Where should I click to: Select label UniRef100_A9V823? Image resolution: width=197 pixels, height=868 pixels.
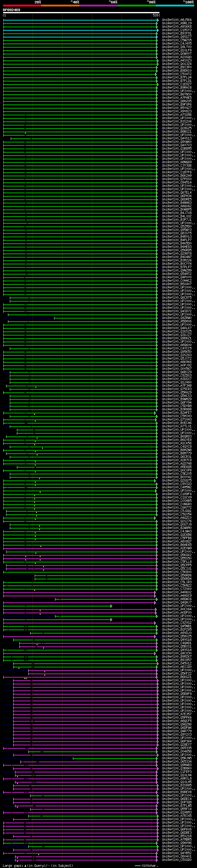pyautogui.click(x=177, y=111)
